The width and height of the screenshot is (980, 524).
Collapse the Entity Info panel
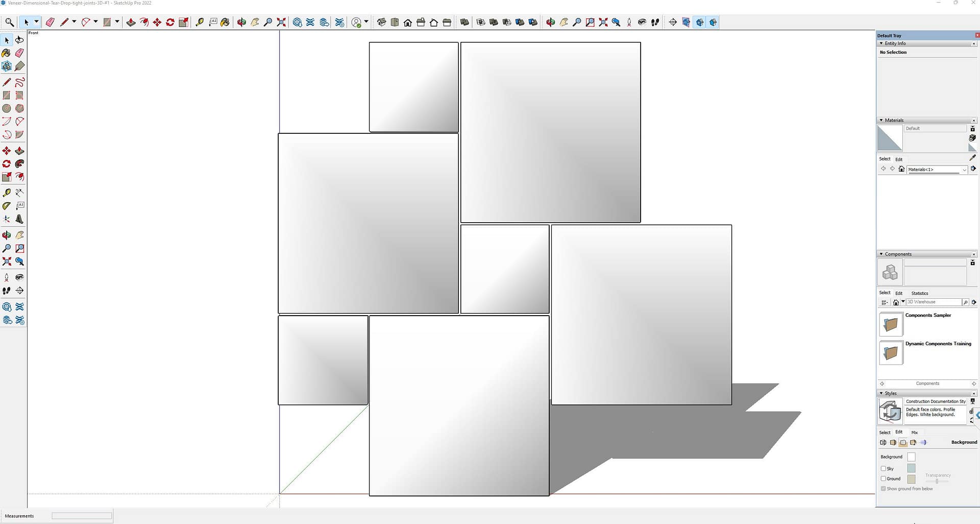[x=881, y=43]
